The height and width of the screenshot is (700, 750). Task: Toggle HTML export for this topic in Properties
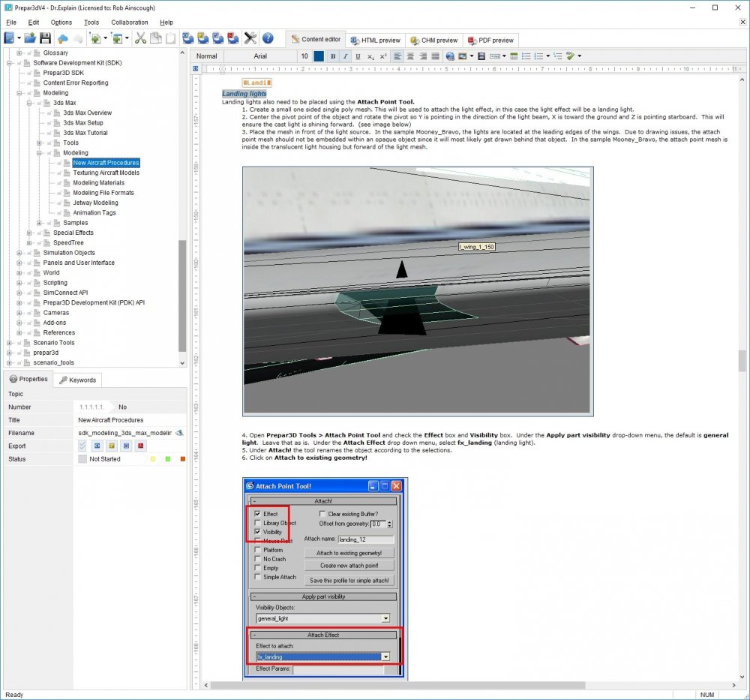click(x=97, y=446)
